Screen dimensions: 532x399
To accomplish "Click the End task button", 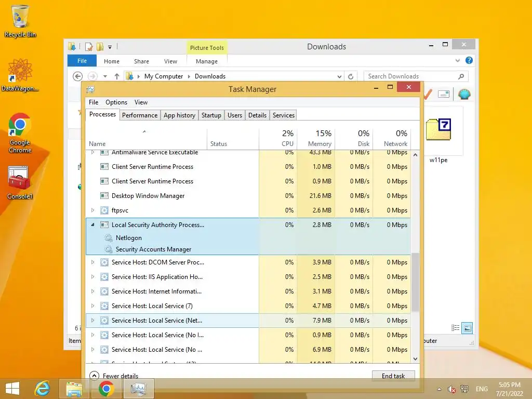I will 393,376.
